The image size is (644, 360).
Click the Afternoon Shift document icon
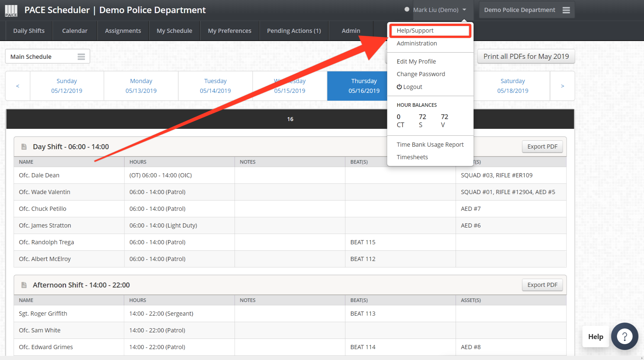pos(24,285)
